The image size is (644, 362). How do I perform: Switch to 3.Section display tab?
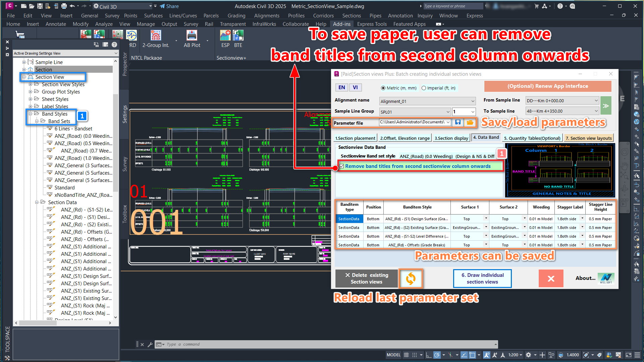point(451,138)
